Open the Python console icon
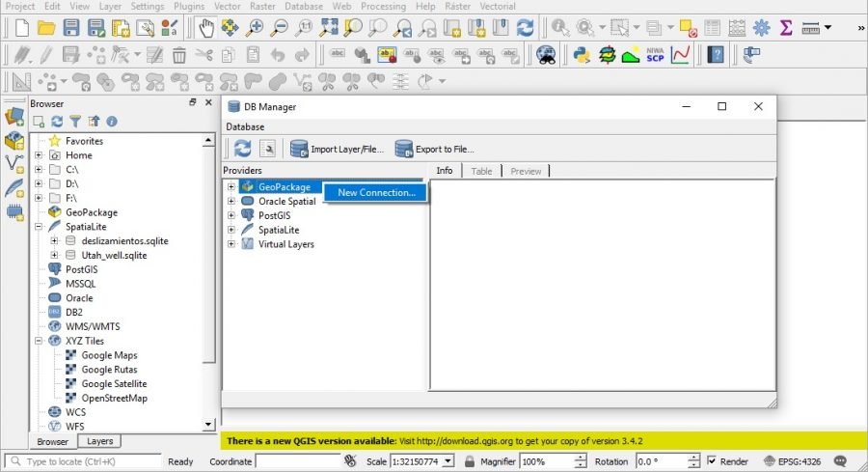The height and width of the screenshot is (472, 868). click(582, 54)
